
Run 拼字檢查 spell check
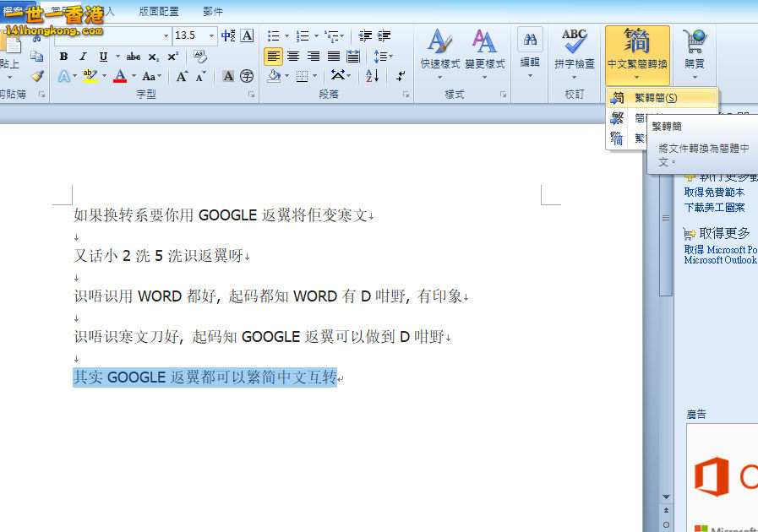pos(575,54)
